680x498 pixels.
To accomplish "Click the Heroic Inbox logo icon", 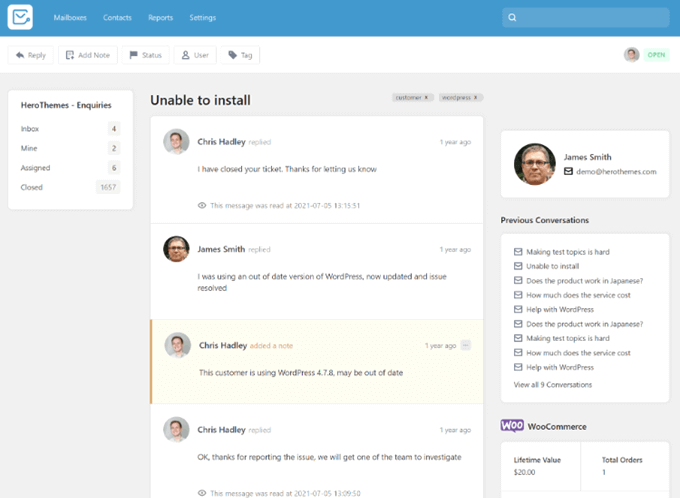I will (x=20, y=17).
